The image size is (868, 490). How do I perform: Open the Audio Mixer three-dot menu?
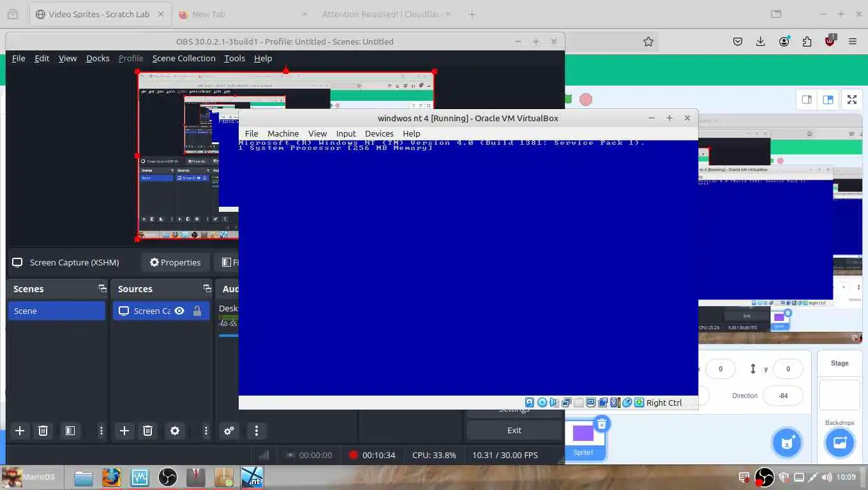coord(256,431)
